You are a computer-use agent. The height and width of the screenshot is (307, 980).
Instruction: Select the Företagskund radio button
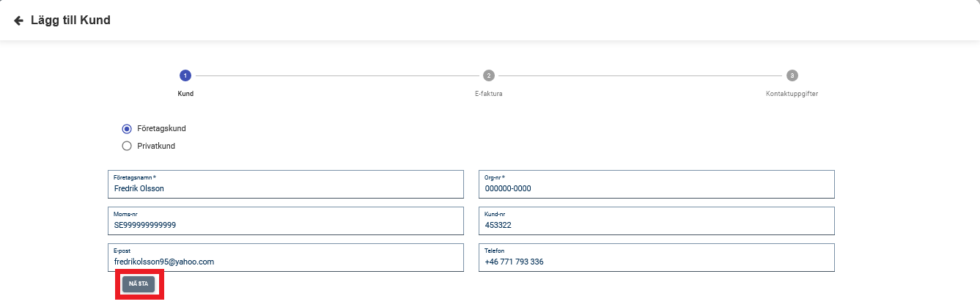pos(127,128)
